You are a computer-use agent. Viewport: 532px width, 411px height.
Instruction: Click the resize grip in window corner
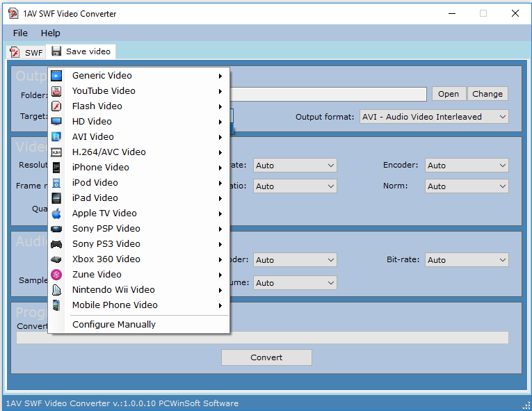pos(526,405)
